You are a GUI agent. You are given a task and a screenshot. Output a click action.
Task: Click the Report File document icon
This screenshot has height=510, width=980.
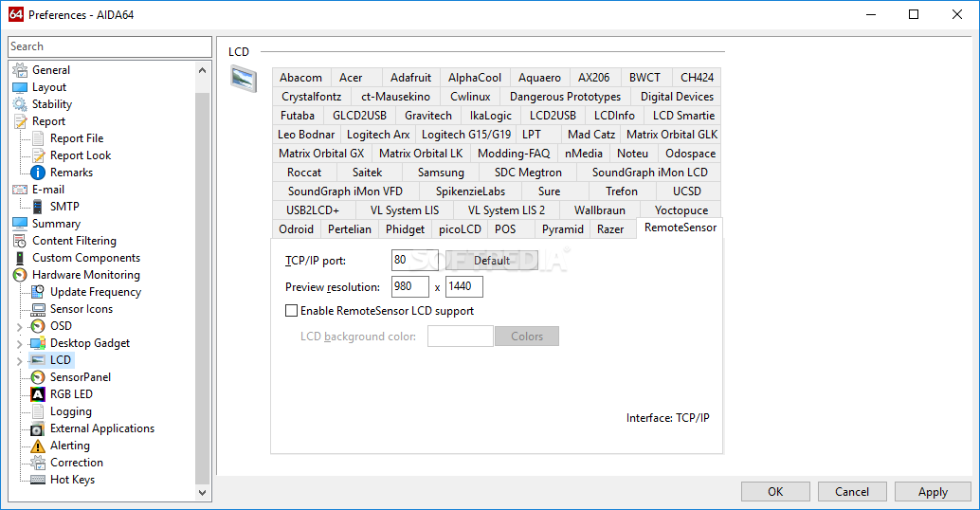click(38, 138)
